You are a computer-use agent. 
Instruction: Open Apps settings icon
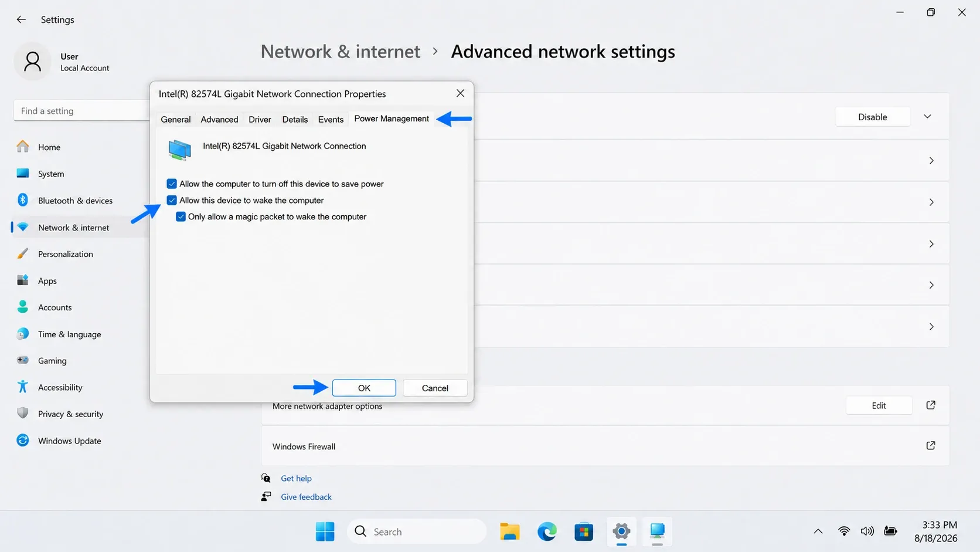tap(23, 280)
